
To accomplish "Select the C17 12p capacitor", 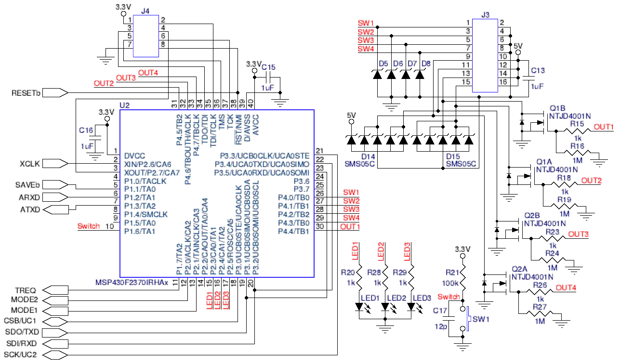I will [x=449, y=319].
